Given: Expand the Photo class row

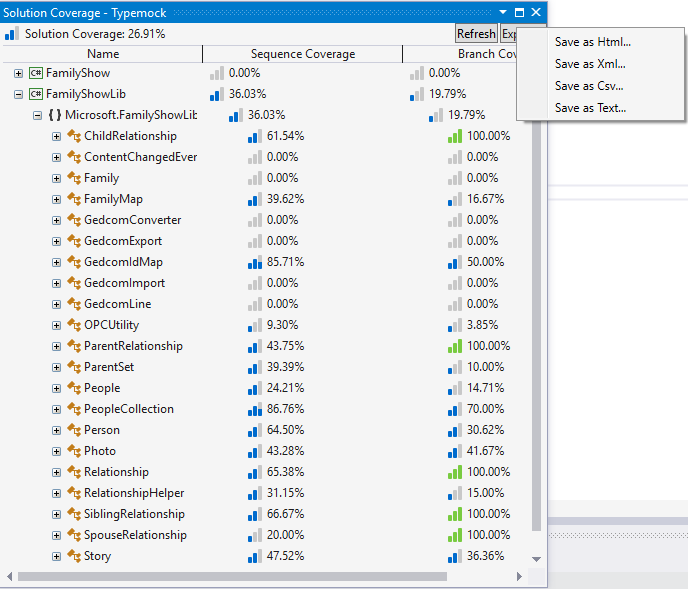Looking at the screenshot, I should 57,452.
